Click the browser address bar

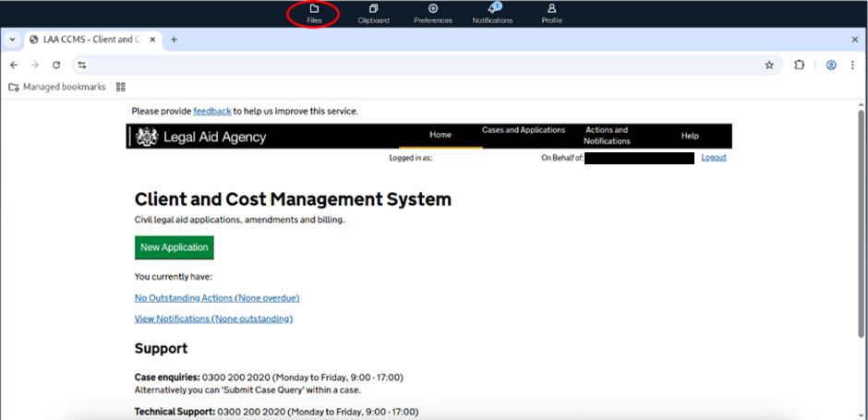click(x=416, y=66)
